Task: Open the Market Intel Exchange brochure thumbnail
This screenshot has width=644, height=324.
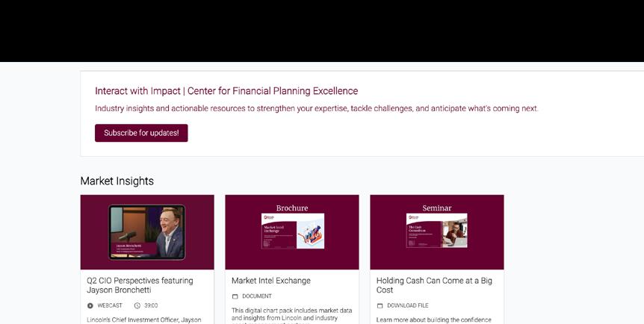Action: [x=292, y=232]
